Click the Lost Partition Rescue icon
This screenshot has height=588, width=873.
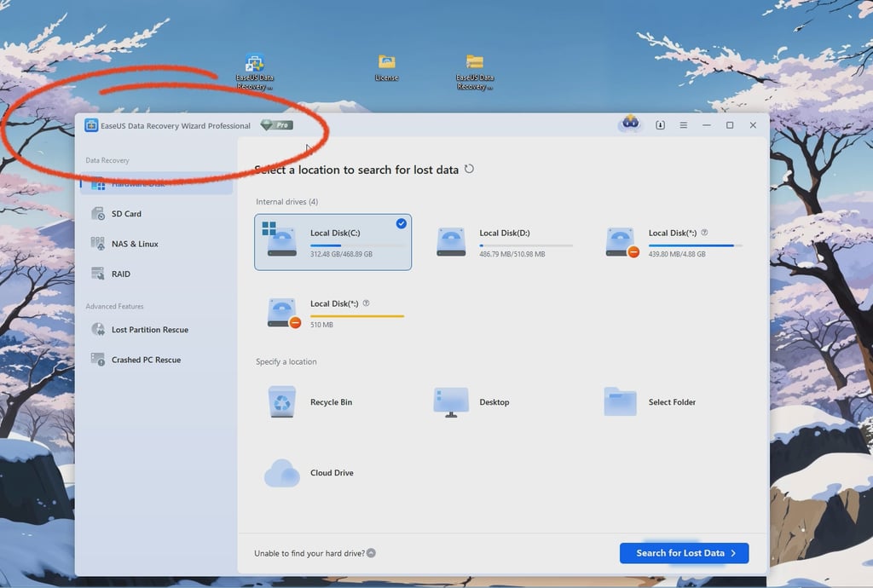coord(97,329)
